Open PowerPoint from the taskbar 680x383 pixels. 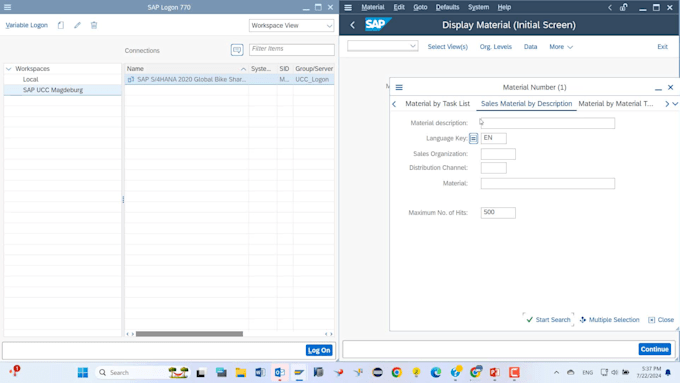point(494,373)
